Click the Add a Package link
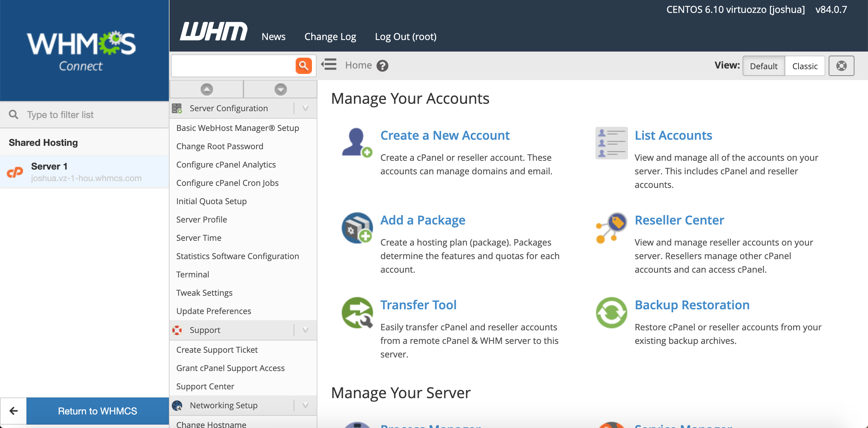 click(423, 220)
